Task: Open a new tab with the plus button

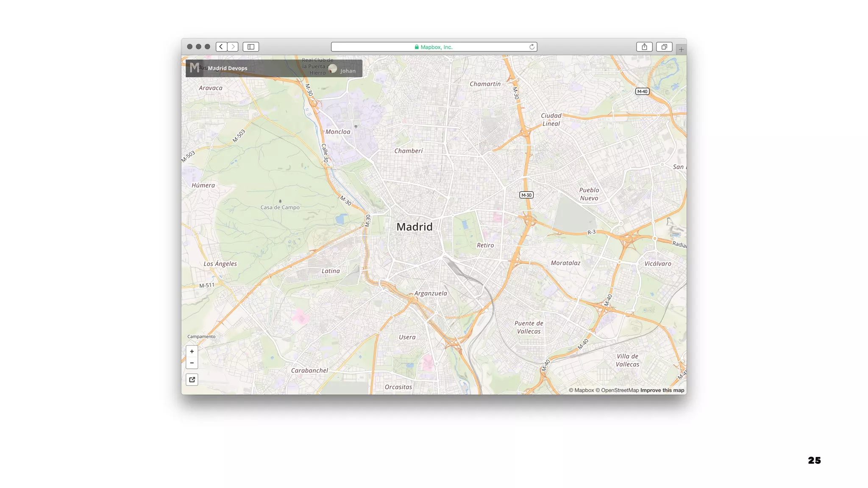Action: tap(681, 50)
